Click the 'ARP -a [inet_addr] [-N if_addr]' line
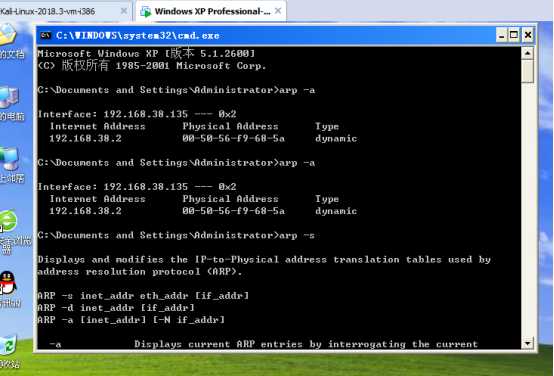This screenshot has height=376, width=554. tap(131, 320)
